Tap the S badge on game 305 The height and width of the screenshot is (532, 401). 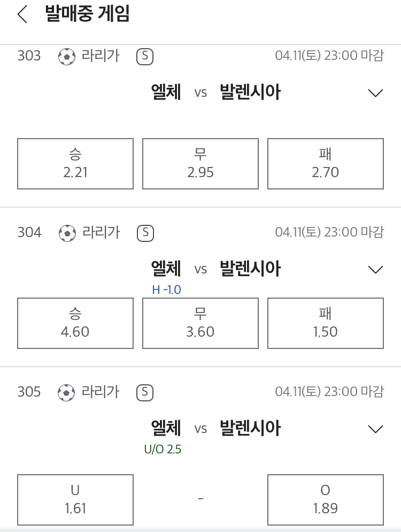pyautogui.click(x=145, y=392)
